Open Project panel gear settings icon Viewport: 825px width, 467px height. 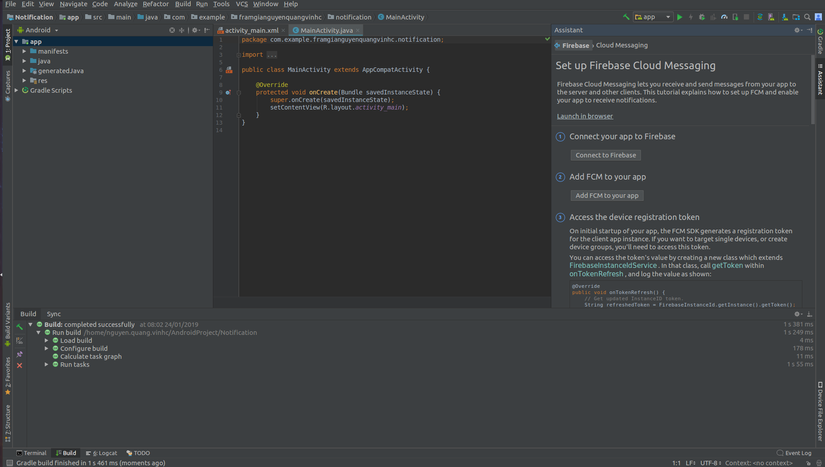pyautogui.click(x=194, y=30)
